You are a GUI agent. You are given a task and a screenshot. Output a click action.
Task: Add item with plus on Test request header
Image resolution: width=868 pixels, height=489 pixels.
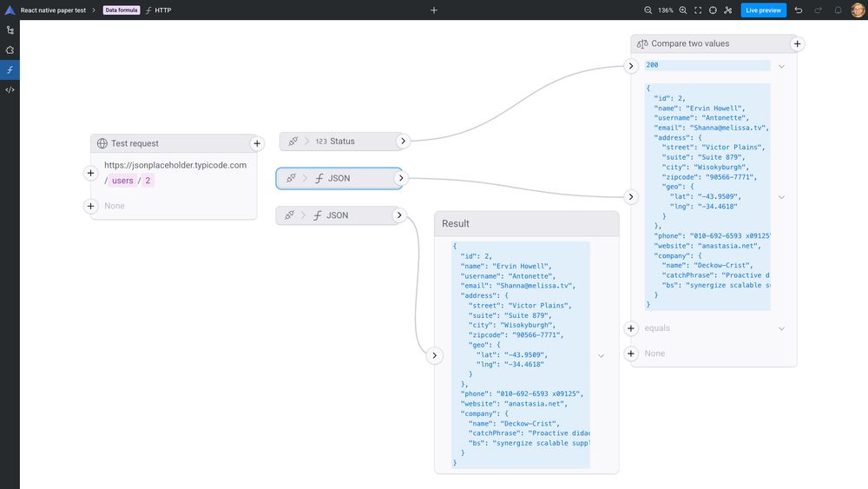coord(257,143)
